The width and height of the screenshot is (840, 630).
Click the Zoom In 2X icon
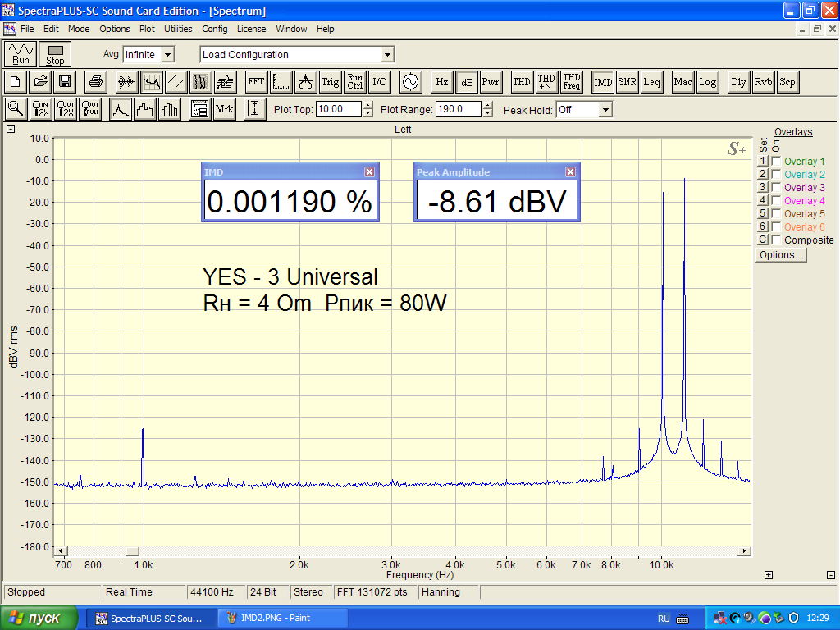[x=40, y=108]
